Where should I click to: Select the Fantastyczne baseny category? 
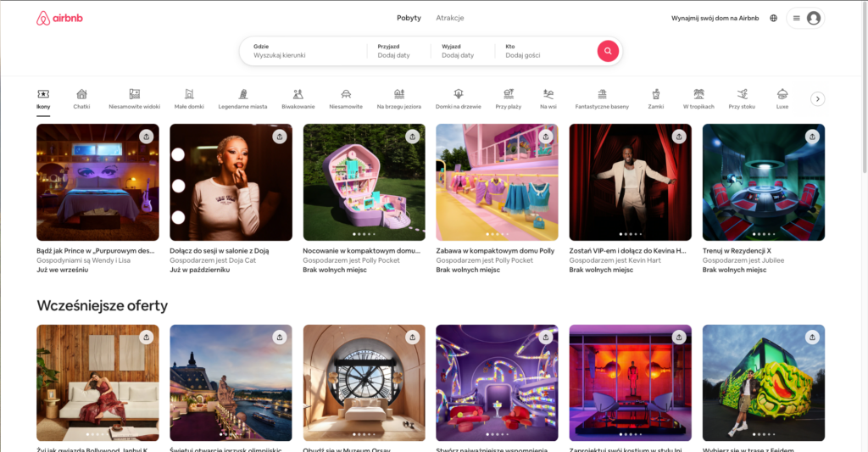[602, 98]
